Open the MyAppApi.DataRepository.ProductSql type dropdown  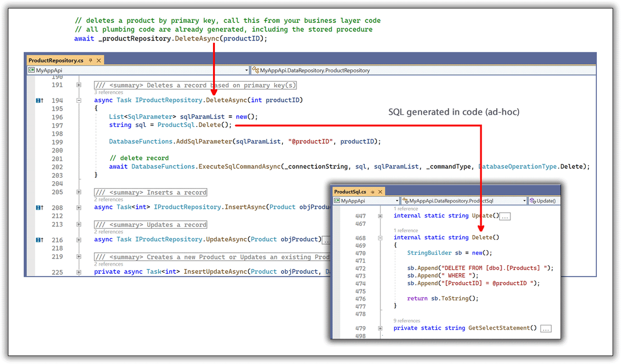pyautogui.click(x=464, y=201)
